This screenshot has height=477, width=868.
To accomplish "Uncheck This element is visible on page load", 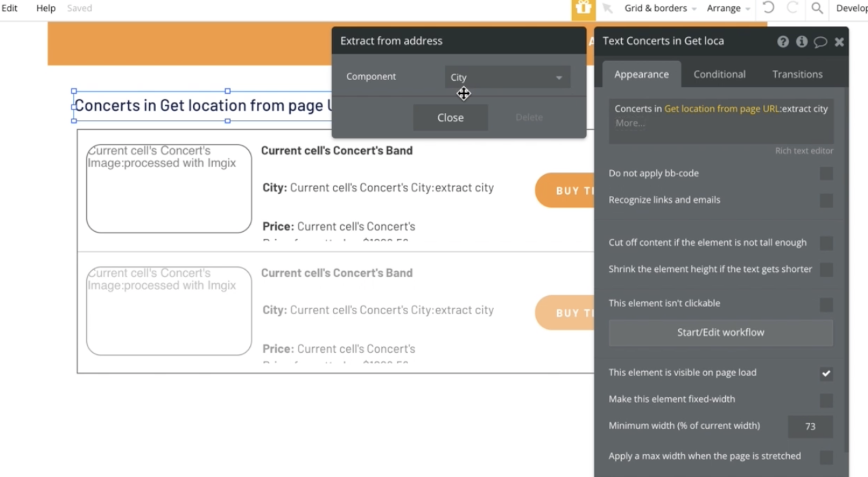I will point(826,373).
